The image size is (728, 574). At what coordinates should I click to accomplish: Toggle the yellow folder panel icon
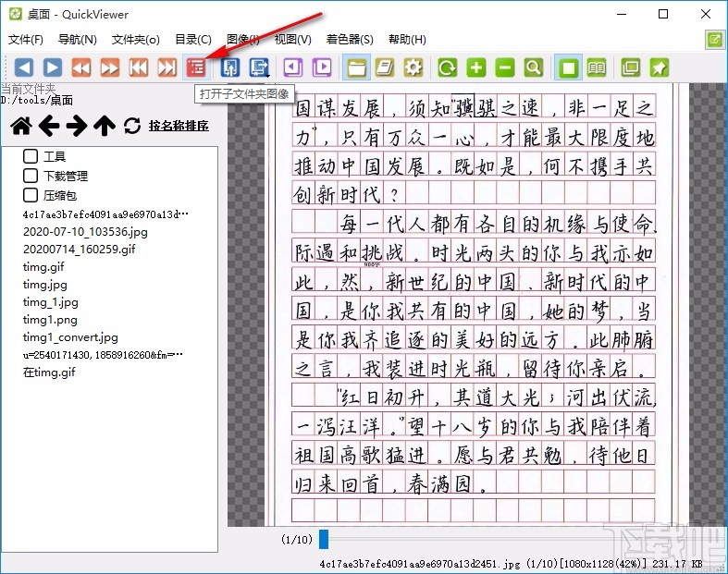356,67
